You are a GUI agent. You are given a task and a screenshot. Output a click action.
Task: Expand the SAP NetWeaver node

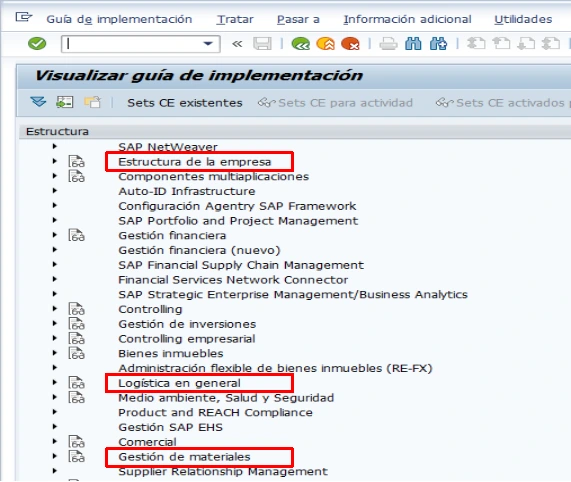click(x=55, y=146)
